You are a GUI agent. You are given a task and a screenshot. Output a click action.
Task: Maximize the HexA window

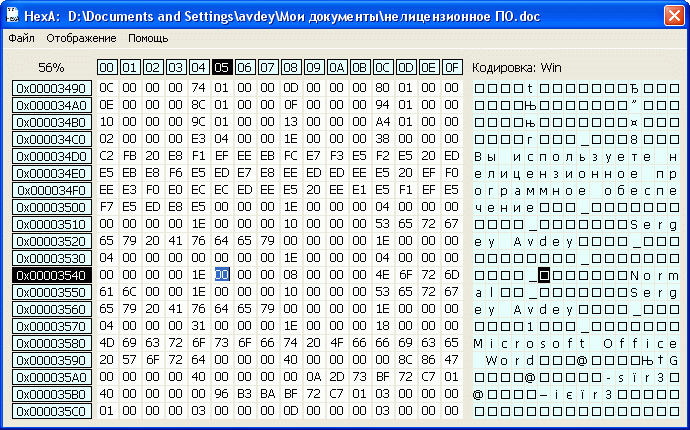[650, 12]
